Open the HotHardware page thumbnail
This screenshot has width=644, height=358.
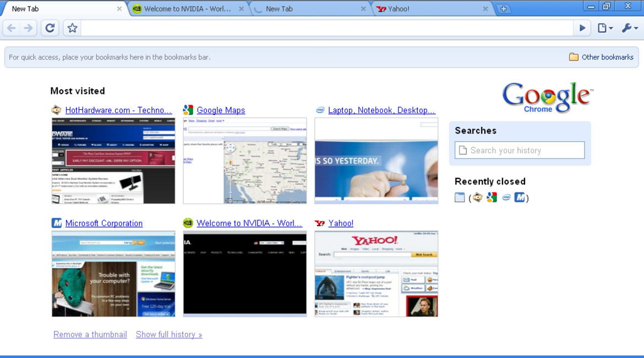[113, 161]
